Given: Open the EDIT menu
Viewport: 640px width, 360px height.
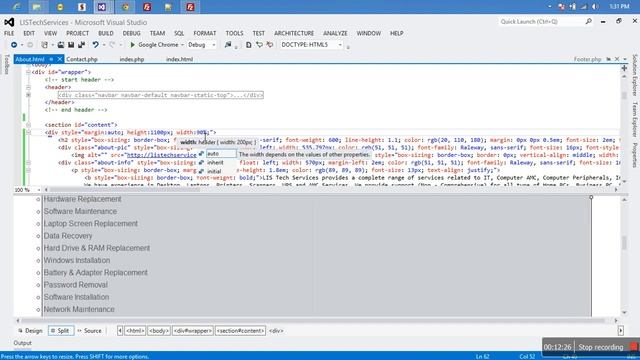Looking at the screenshot, I should click(29, 33).
